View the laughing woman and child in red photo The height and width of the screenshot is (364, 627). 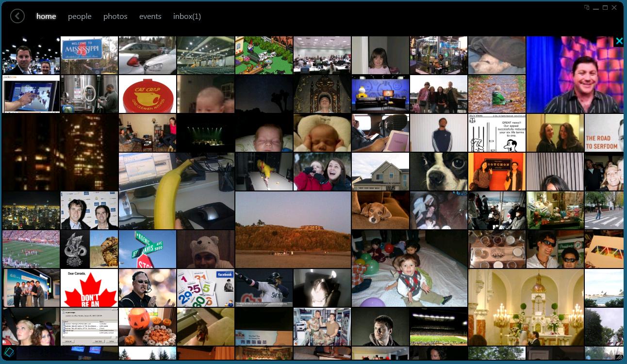click(322, 172)
